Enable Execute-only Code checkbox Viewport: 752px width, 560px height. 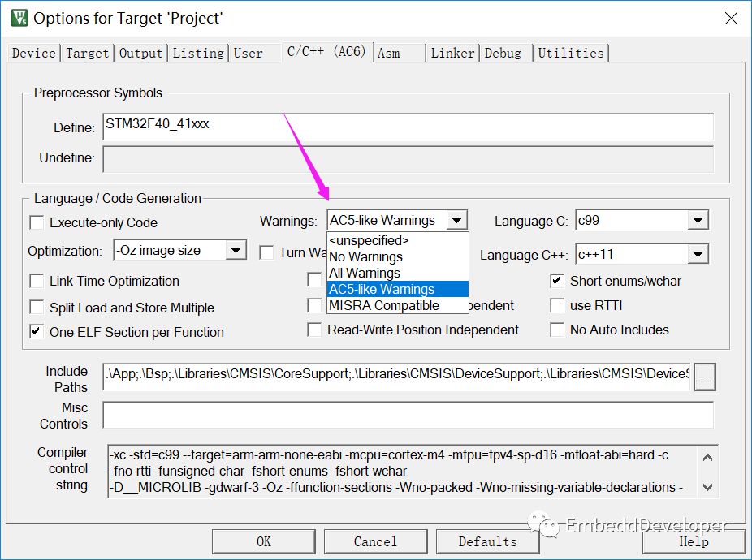[x=37, y=222]
